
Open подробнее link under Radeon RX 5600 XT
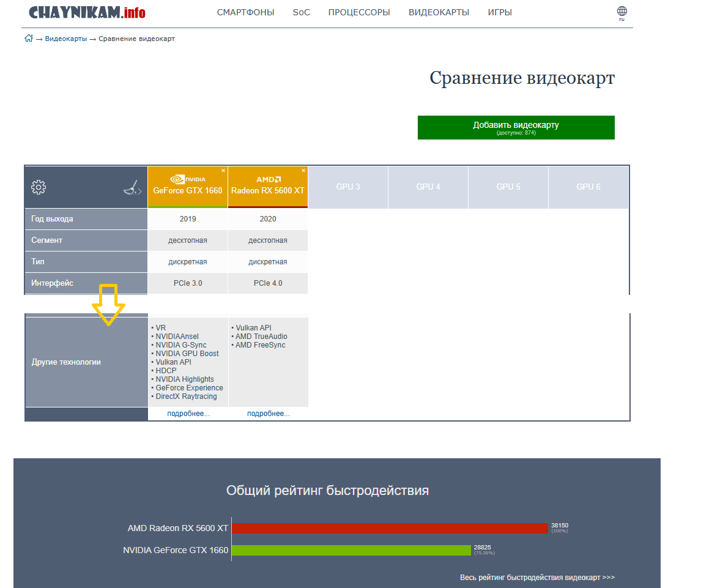[269, 414]
